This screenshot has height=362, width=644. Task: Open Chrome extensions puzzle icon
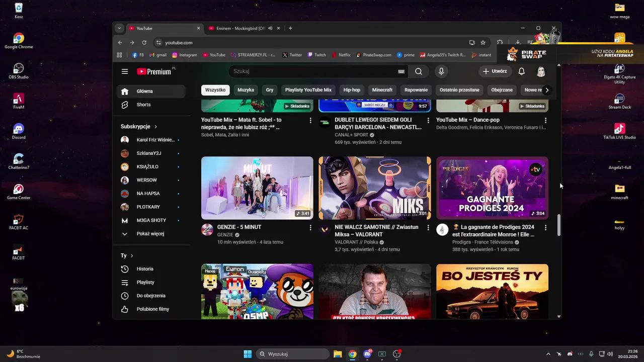(x=500, y=43)
